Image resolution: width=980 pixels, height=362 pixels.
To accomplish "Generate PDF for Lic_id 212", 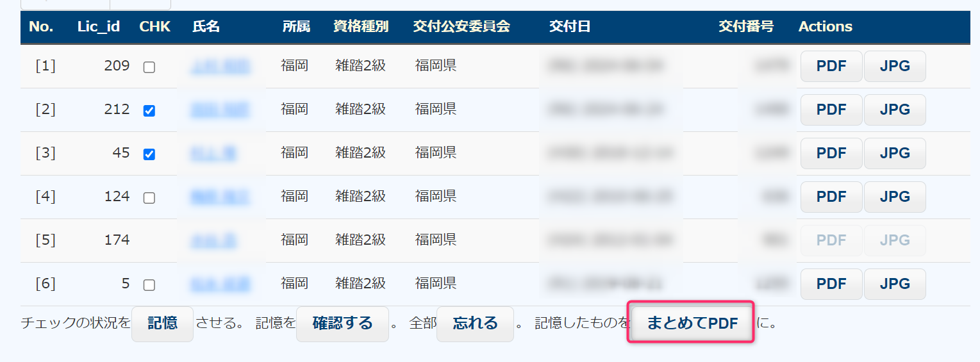I will pyautogui.click(x=831, y=110).
